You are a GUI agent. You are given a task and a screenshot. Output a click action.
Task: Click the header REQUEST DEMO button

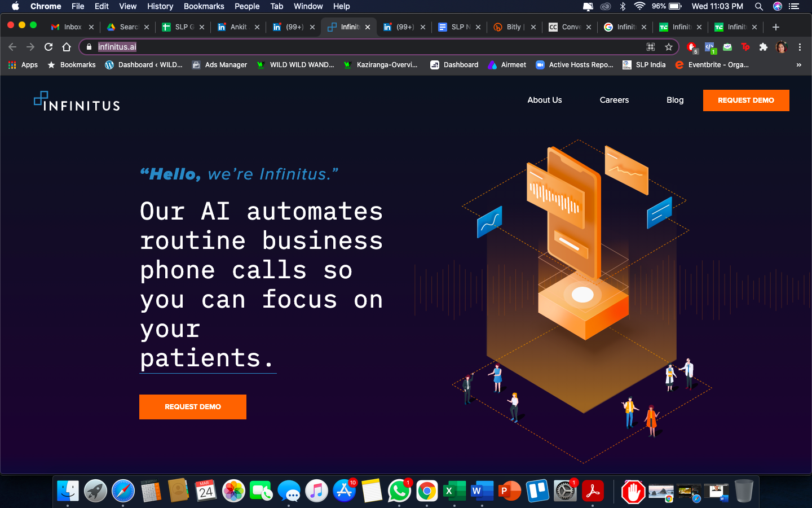pyautogui.click(x=746, y=100)
